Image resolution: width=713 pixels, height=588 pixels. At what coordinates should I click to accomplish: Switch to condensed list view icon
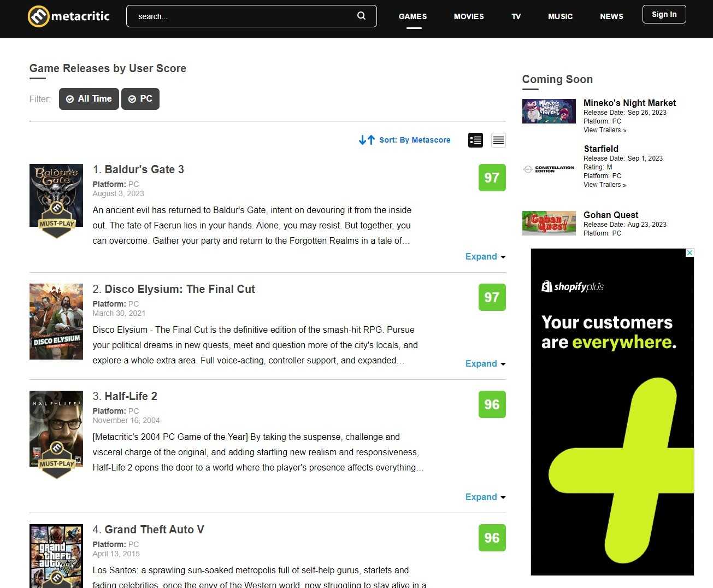point(498,140)
